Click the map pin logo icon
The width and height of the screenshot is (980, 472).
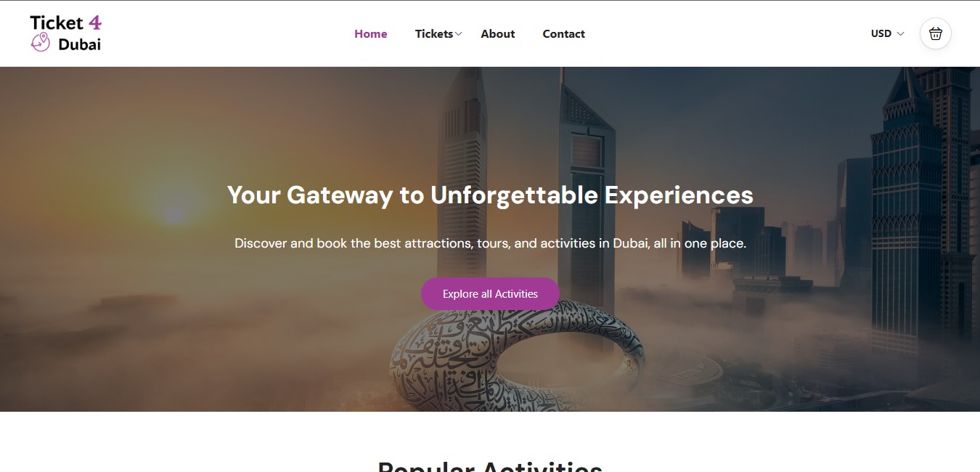40,42
